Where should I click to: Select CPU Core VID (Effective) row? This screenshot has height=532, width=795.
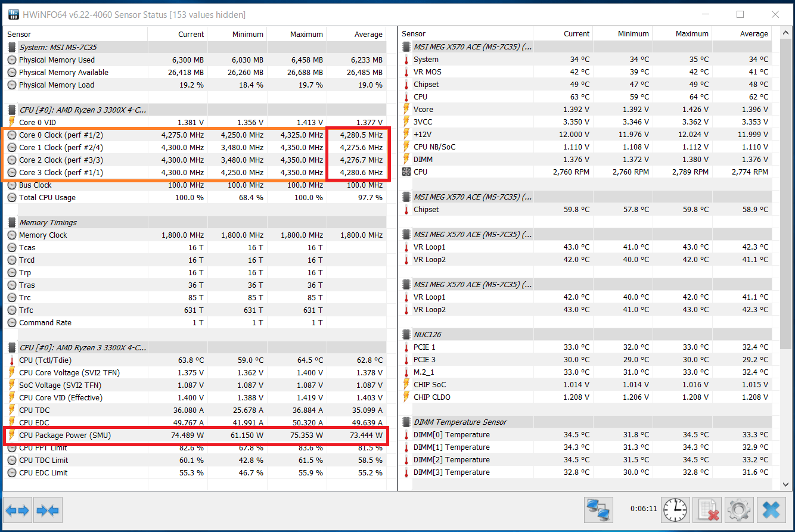[x=195, y=397]
